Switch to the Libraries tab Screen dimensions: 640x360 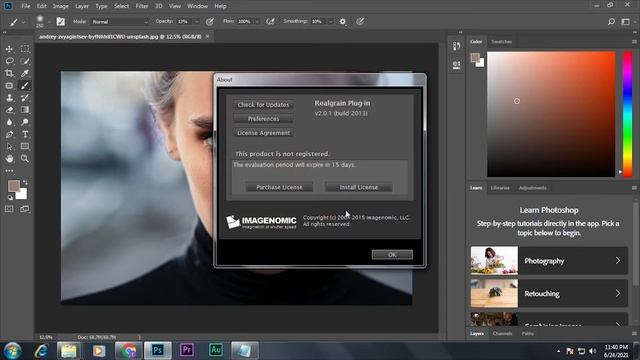(500, 188)
